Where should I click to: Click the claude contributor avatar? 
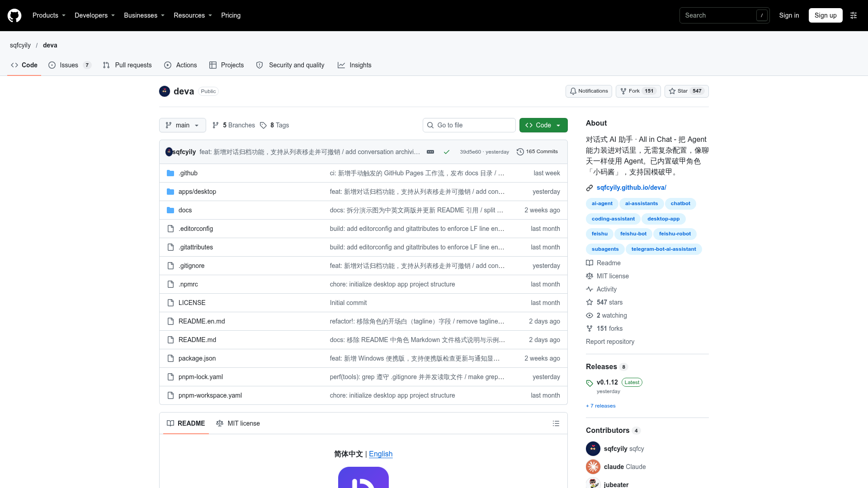[593, 467]
